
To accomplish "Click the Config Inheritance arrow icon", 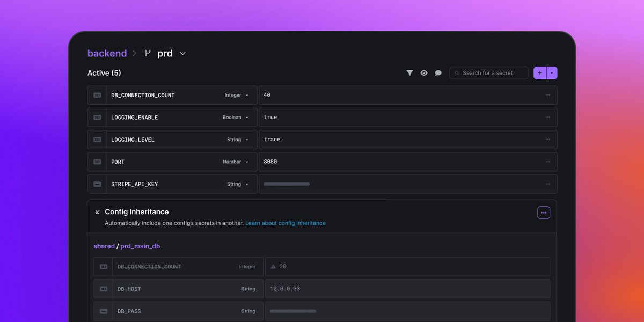I will (98, 212).
